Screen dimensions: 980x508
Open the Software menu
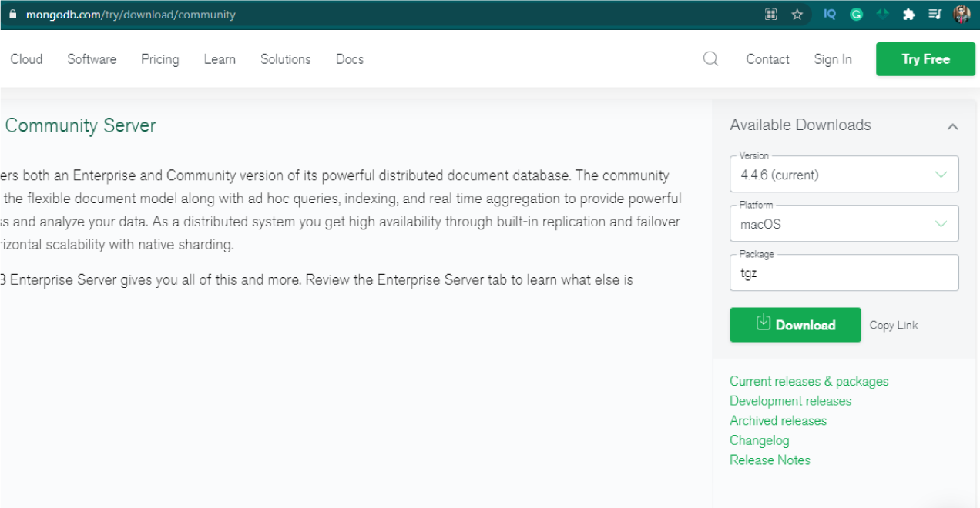[92, 59]
